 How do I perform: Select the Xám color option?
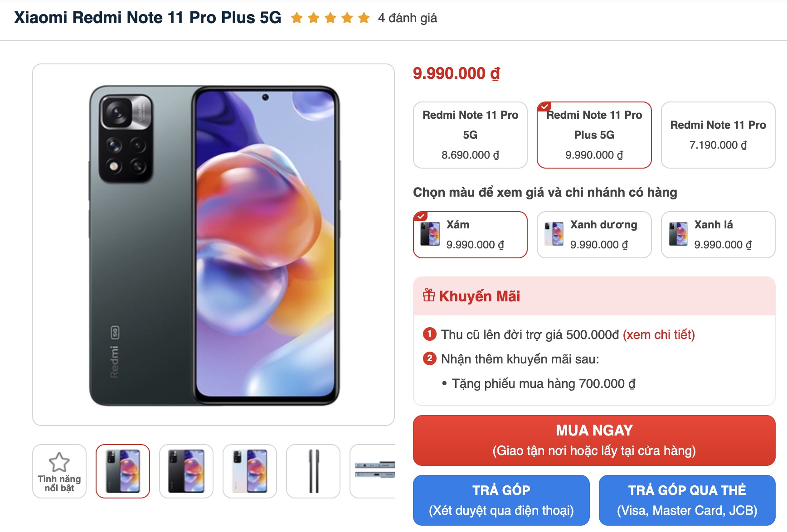[x=470, y=235]
